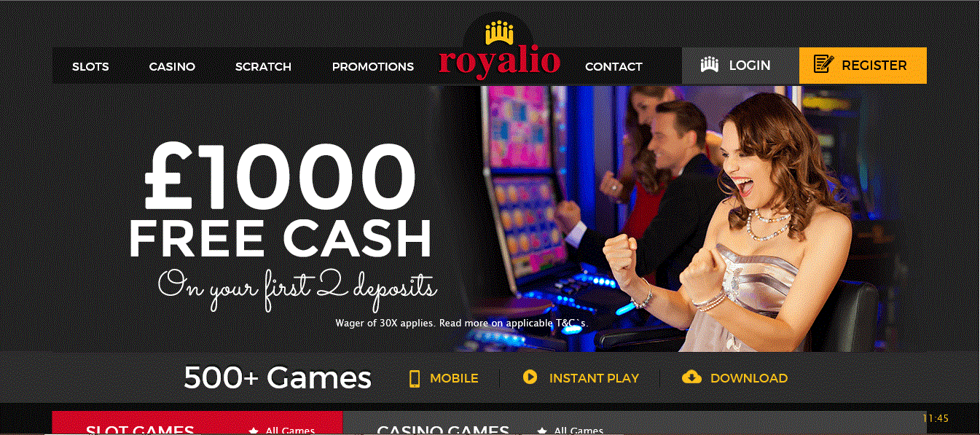
Task: Click the golden crown above the royalio logo
Action: 500,34
